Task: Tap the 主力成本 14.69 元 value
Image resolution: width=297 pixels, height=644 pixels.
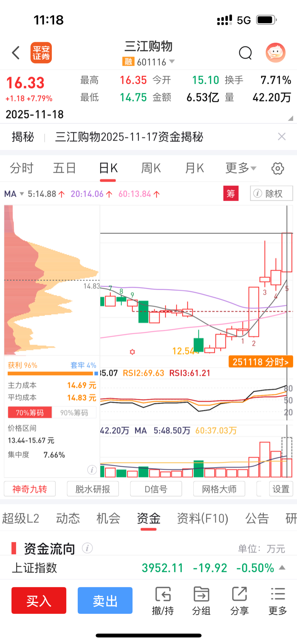Action: click(82, 385)
